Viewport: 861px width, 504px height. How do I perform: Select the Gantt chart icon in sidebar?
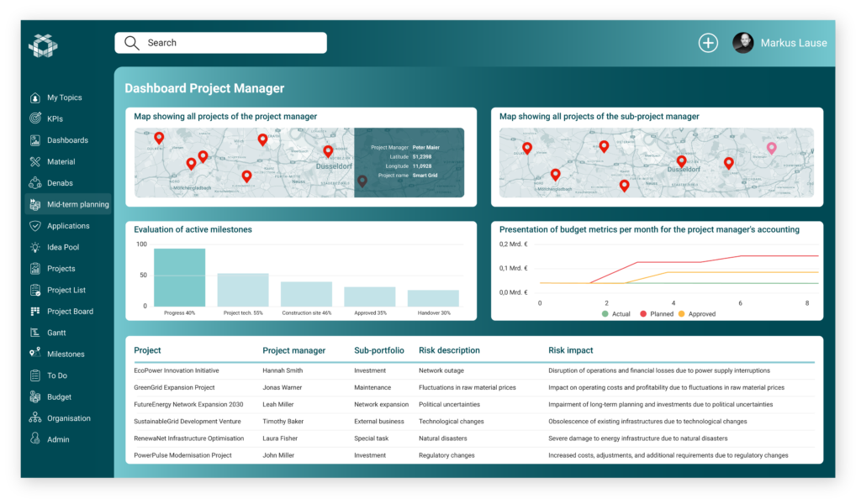[x=34, y=333]
